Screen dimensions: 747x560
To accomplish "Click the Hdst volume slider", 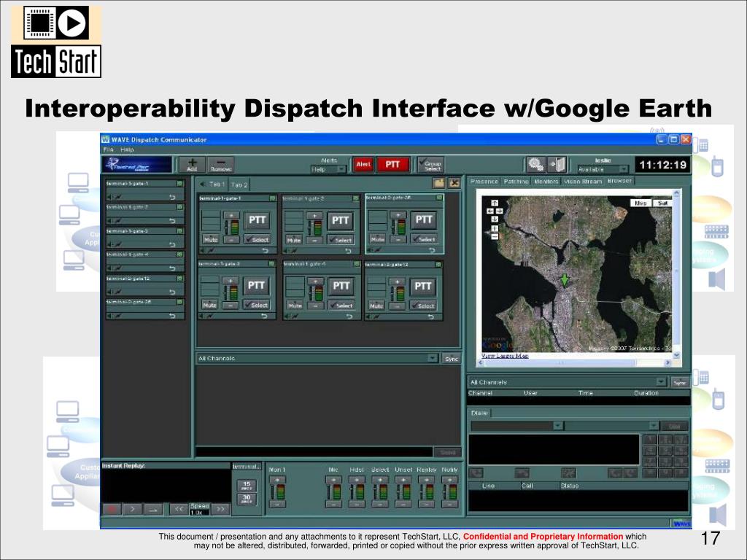I will [x=357, y=492].
